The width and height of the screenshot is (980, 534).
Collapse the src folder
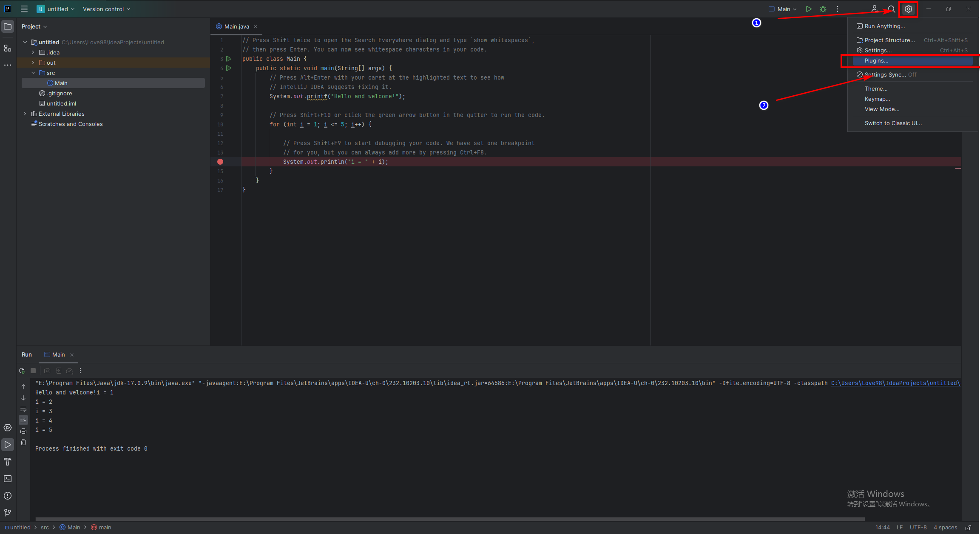pos(33,73)
